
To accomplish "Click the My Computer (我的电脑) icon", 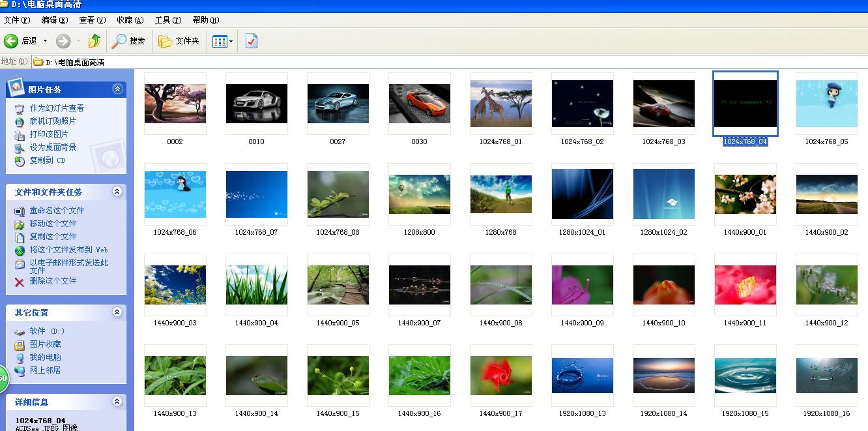I will (x=20, y=357).
